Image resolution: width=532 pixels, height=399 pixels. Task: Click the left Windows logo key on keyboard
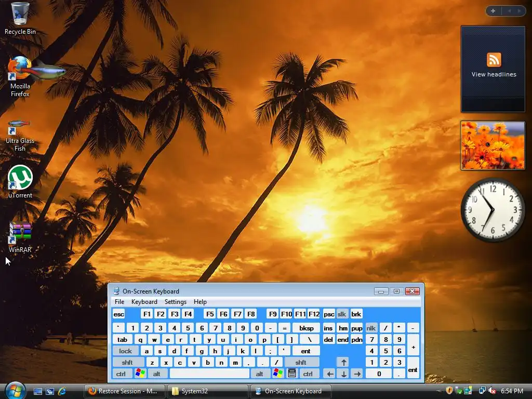pyautogui.click(x=140, y=374)
